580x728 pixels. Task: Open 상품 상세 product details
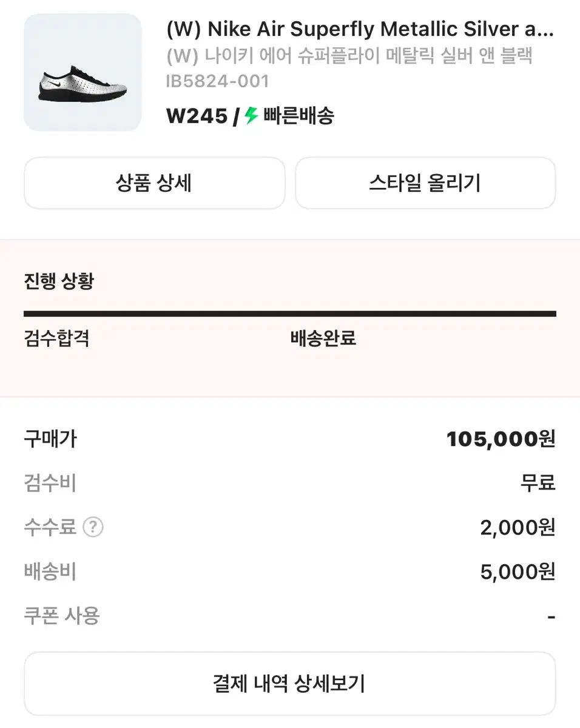click(154, 183)
